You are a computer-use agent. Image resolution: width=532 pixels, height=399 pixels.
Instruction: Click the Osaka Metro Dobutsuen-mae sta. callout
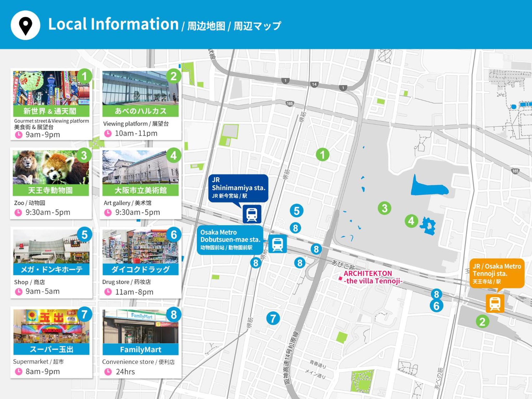pyautogui.click(x=230, y=240)
